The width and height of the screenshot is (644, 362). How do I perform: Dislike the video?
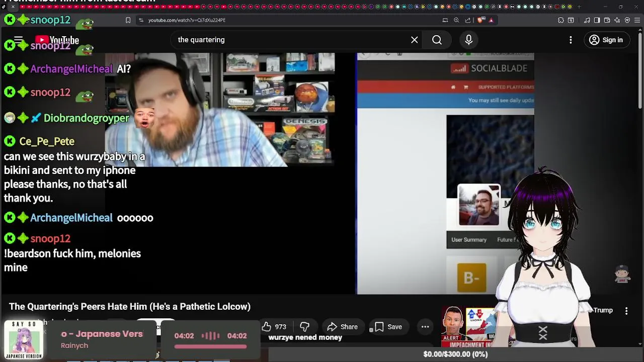coord(304,327)
